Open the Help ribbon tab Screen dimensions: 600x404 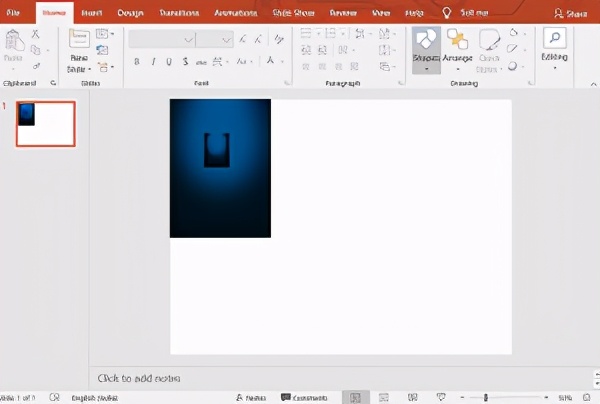(x=414, y=13)
